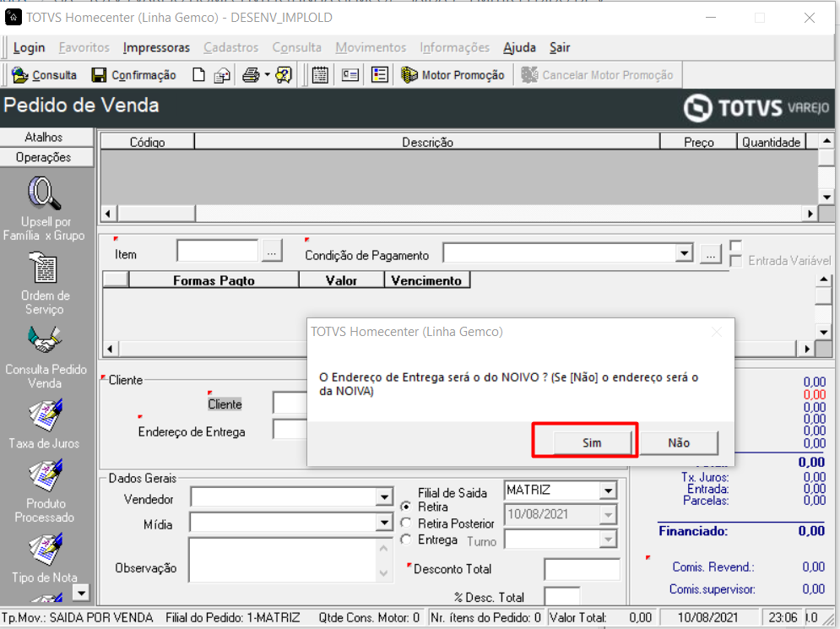Click the TOTVS app icon in title bar
The image size is (840, 629).
[13, 17]
